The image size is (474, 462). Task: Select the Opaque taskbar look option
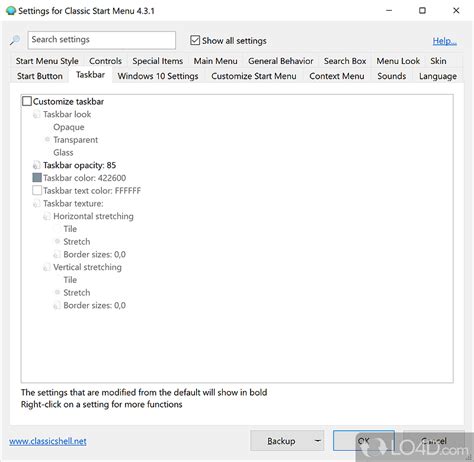coord(69,127)
